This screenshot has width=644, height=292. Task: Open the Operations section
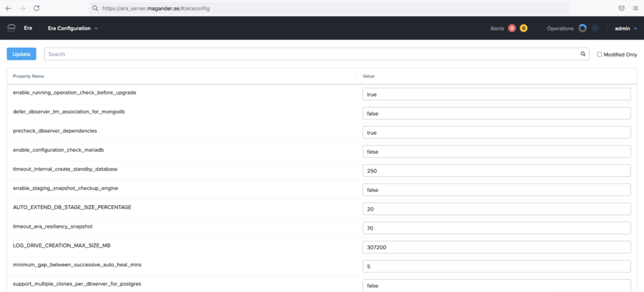tap(560, 29)
